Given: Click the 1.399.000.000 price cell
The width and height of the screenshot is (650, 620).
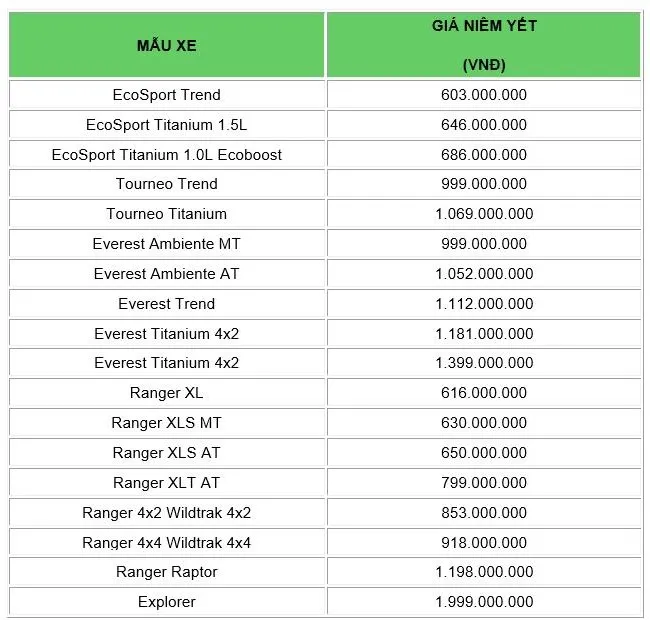Looking at the screenshot, I should click(484, 363).
